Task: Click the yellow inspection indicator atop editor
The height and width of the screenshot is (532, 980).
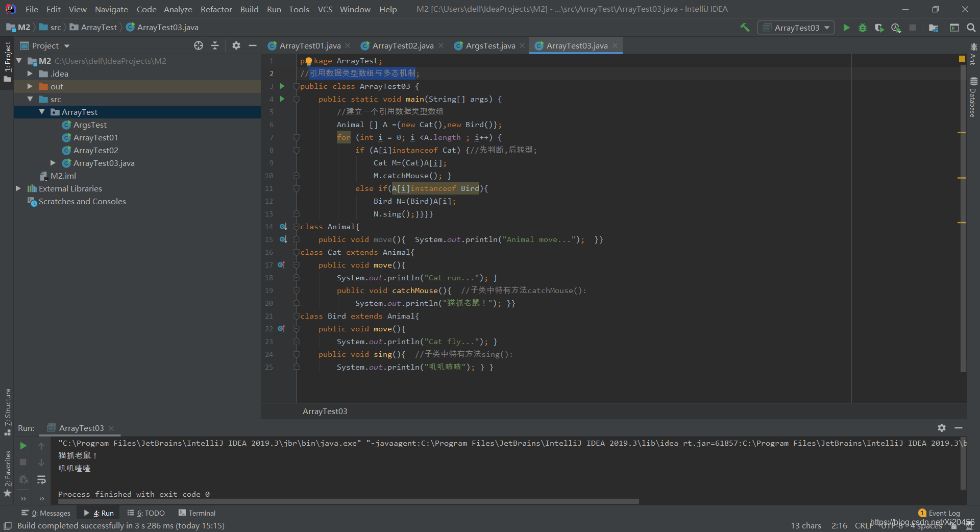Action: (x=962, y=59)
